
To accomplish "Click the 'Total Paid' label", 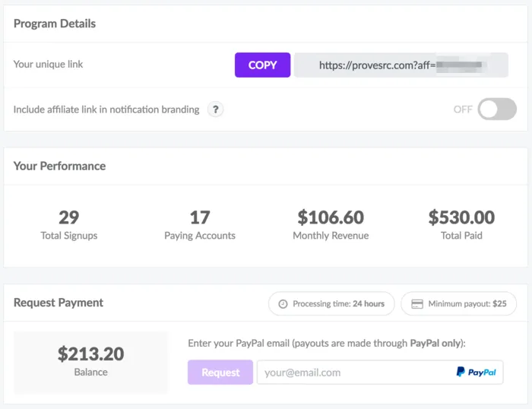I will click(x=461, y=236).
